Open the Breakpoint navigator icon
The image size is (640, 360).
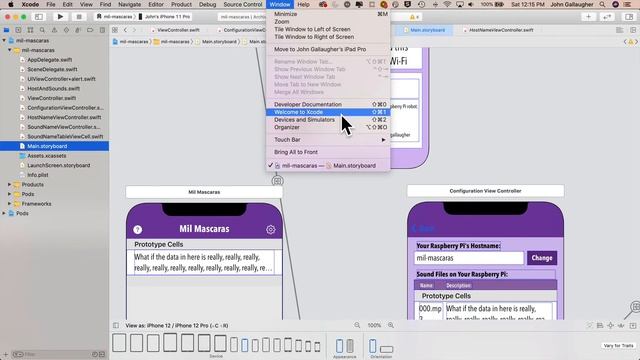tap(90, 30)
